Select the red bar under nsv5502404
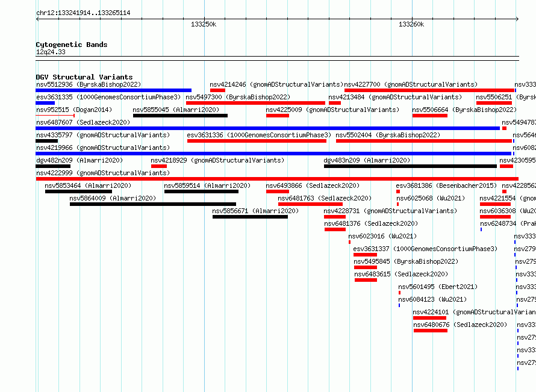 click(424, 141)
